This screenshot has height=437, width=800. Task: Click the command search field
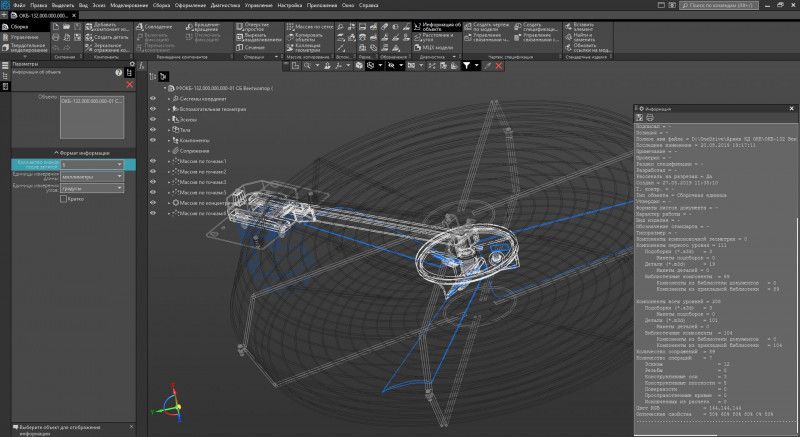point(719,5)
